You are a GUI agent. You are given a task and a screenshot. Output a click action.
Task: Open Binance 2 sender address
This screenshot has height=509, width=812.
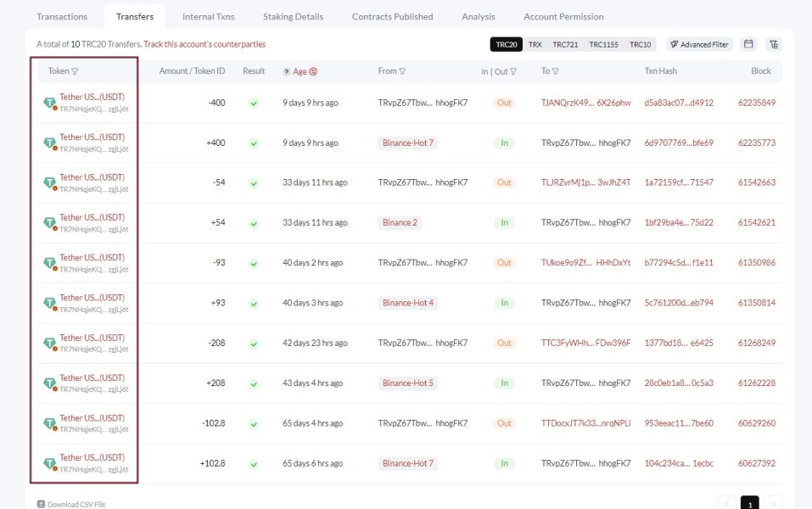400,222
